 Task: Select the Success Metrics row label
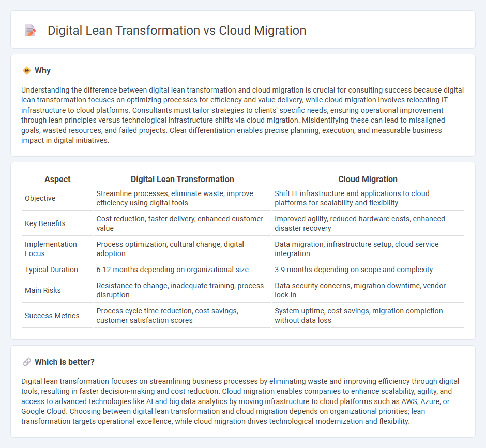(52, 316)
